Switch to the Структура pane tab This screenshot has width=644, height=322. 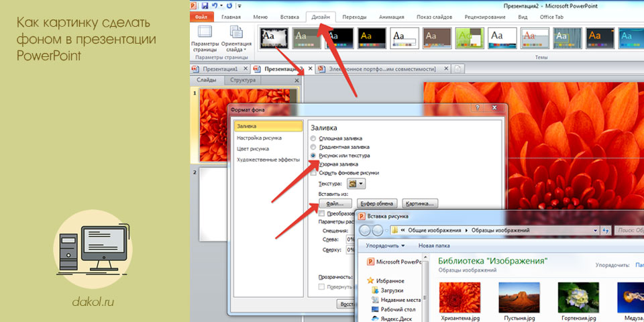(x=243, y=80)
